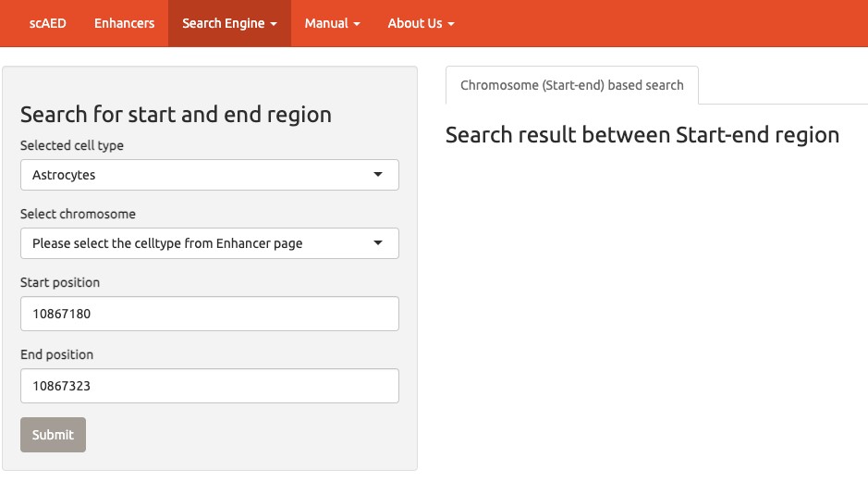Screen dimensions: 868x482
Task: Open the Select chromosome dropdown
Action: point(209,243)
